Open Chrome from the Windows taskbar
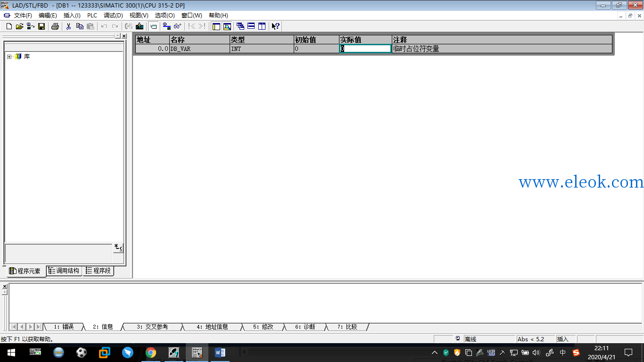 click(x=151, y=353)
